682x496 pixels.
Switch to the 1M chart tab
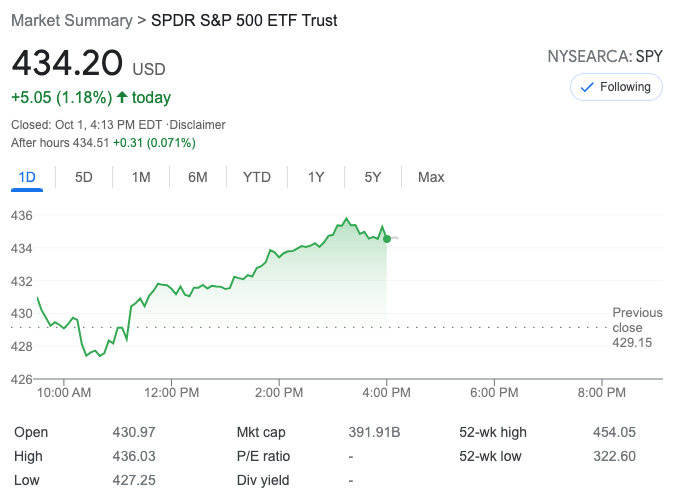coord(141,177)
